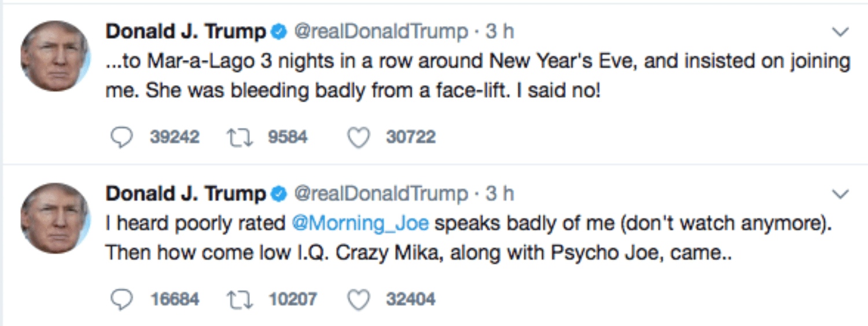Open Donald J. Trump name on second tweet
Image resolution: width=868 pixels, height=326 pixels.
(x=185, y=193)
